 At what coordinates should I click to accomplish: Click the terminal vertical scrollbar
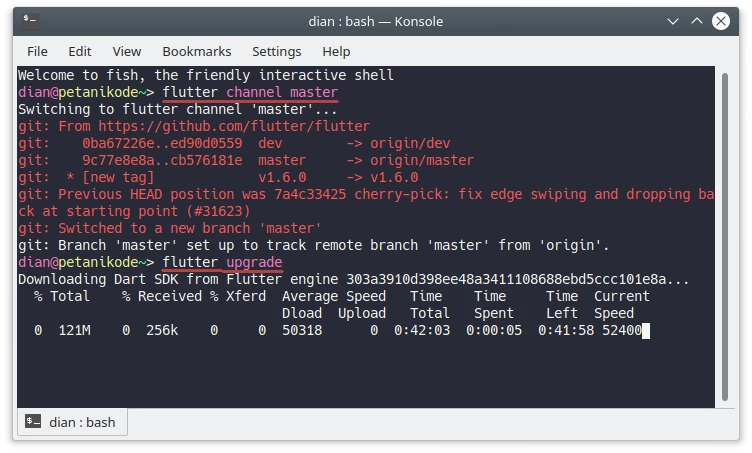point(725,237)
